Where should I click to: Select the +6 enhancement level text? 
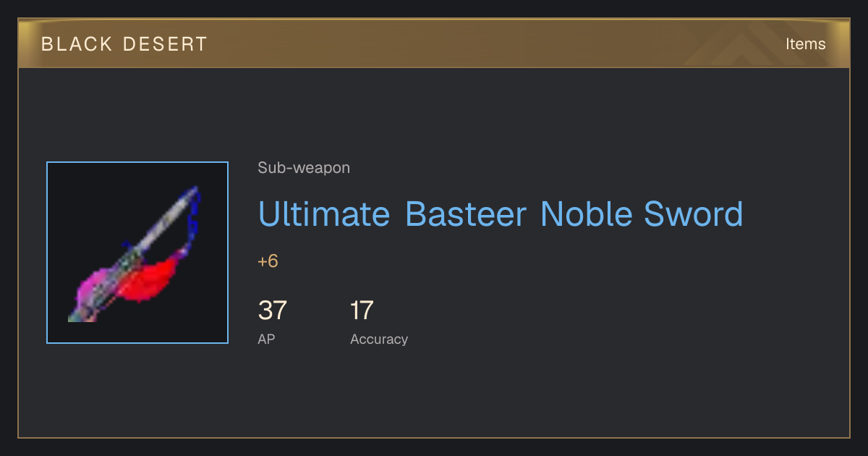(x=268, y=261)
